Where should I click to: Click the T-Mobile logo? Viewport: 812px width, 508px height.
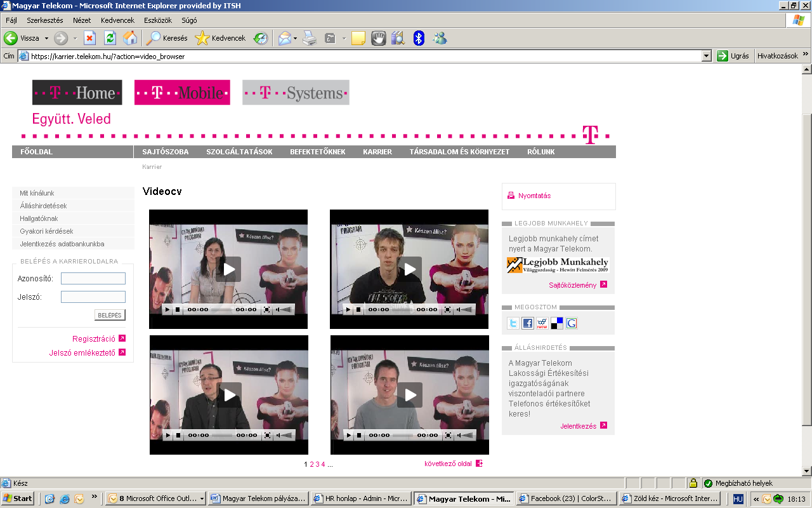[182, 93]
